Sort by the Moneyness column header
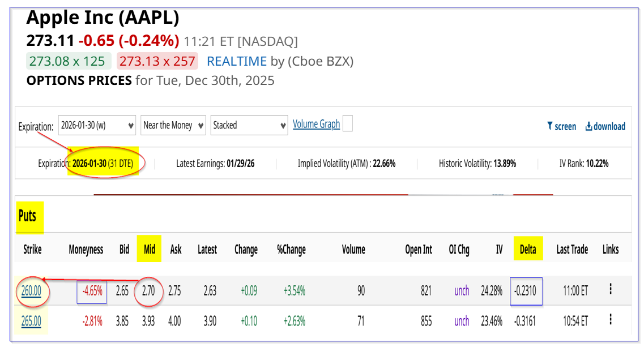Viewport: 644px width, 347px height. tap(86, 249)
